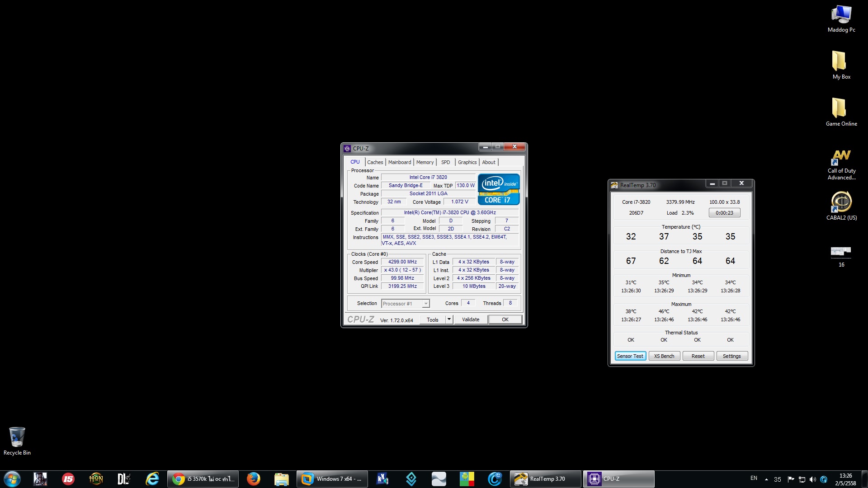Click the 0:00:23 timer button in RealTemp
The image size is (868, 488).
click(x=724, y=213)
